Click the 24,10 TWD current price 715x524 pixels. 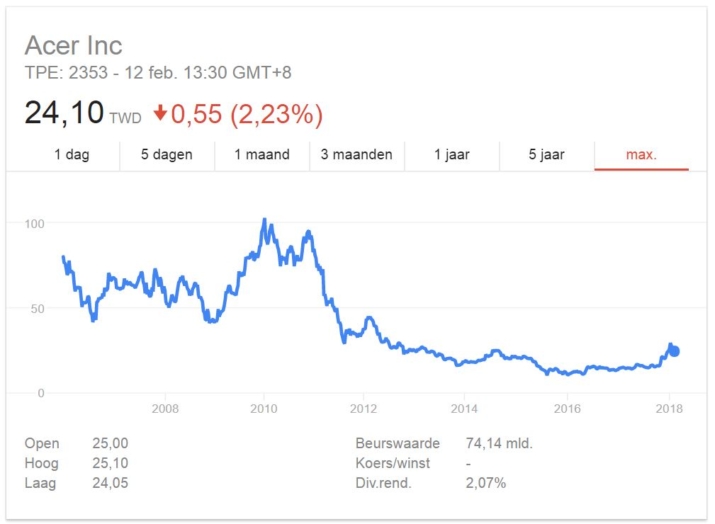(x=83, y=113)
